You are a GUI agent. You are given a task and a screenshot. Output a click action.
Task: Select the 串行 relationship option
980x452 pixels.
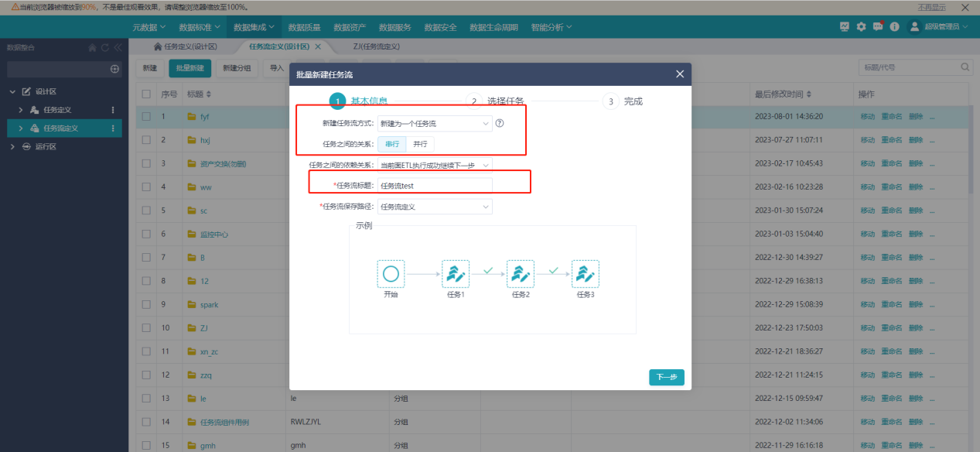[392, 144]
